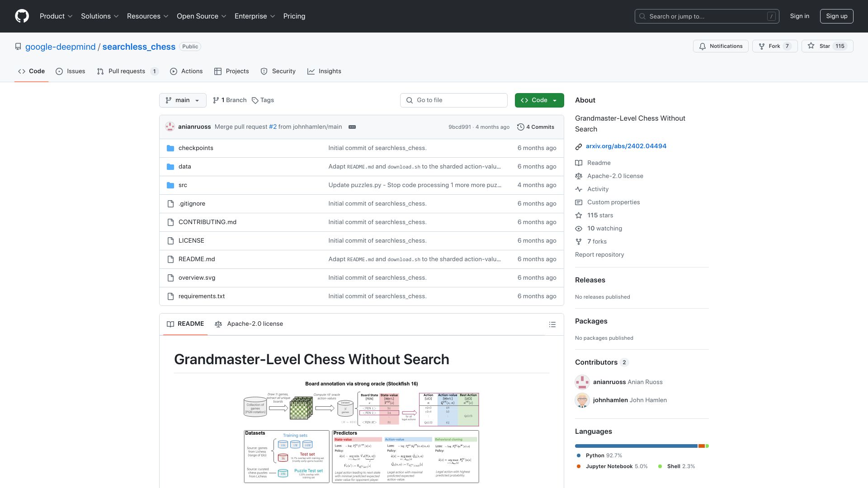Open the arxiv.org/abs/2402.04494 link

point(626,146)
